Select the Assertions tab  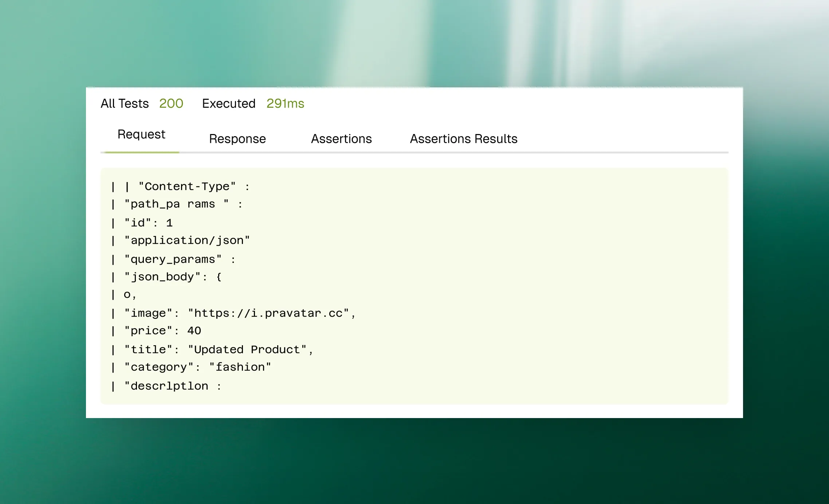(341, 139)
